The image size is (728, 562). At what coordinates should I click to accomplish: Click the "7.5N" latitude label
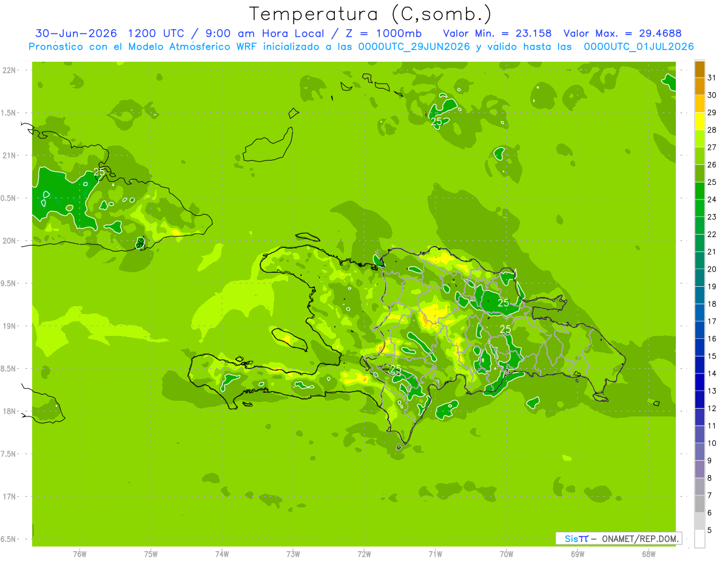(x=10, y=454)
